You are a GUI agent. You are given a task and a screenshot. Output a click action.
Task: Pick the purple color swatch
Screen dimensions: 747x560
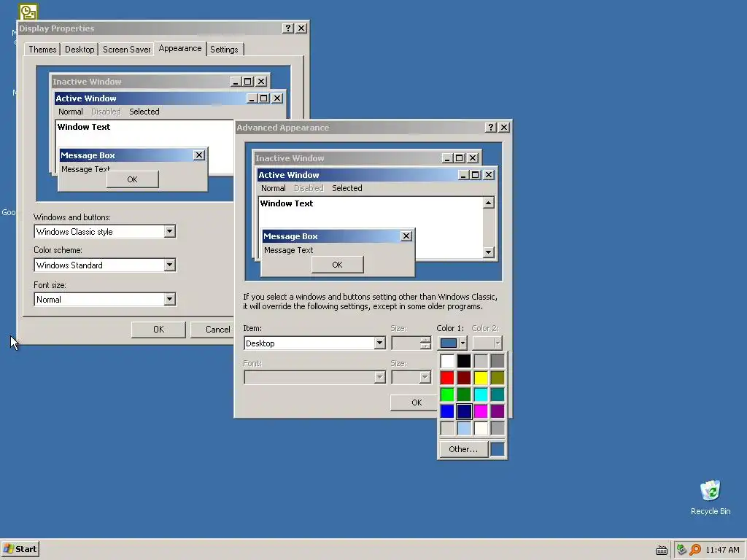point(498,411)
